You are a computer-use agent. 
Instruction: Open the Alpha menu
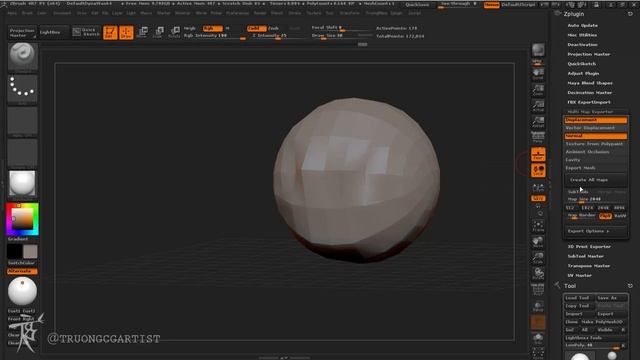(x=12, y=13)
